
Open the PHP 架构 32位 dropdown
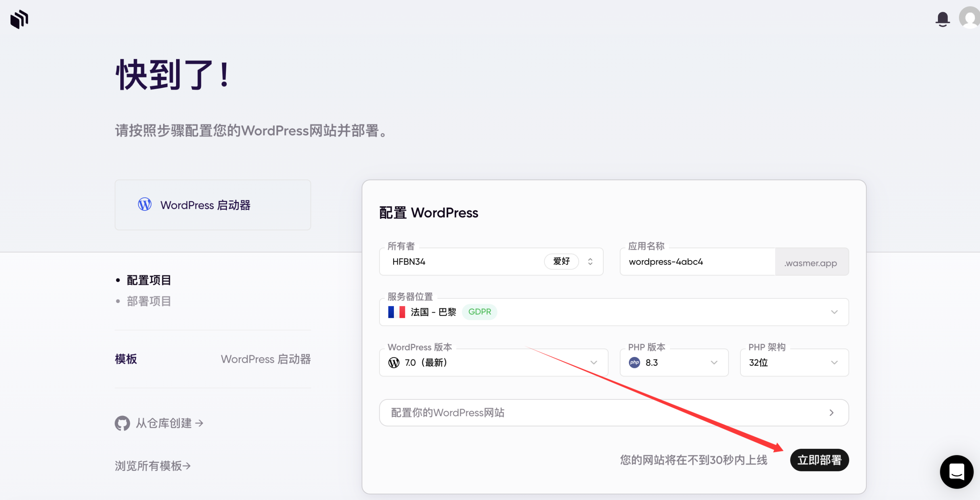[x=794, y=363]
